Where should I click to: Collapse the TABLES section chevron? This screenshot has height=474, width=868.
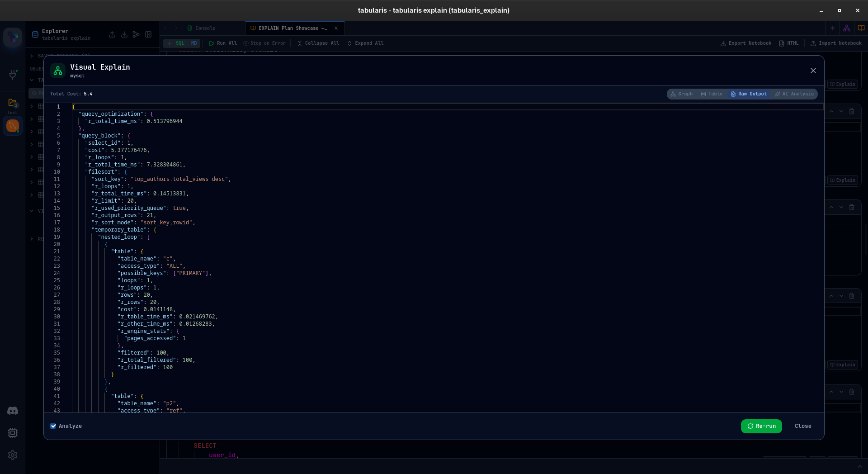(x=31, y=80)
